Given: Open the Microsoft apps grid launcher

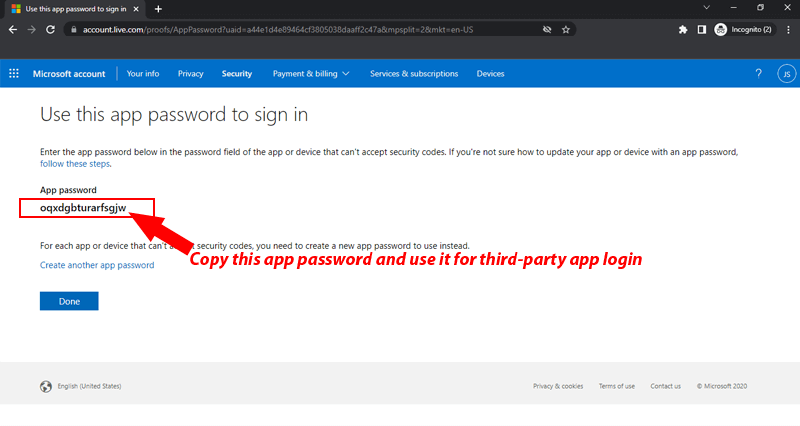Looking at the screenshot, I should click(x=14, y=73).
